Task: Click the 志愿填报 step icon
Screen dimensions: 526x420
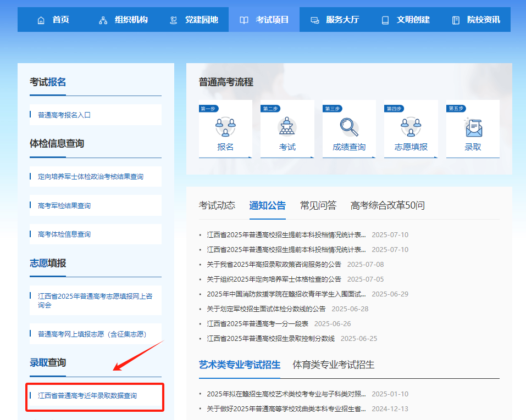Action: 411,127
